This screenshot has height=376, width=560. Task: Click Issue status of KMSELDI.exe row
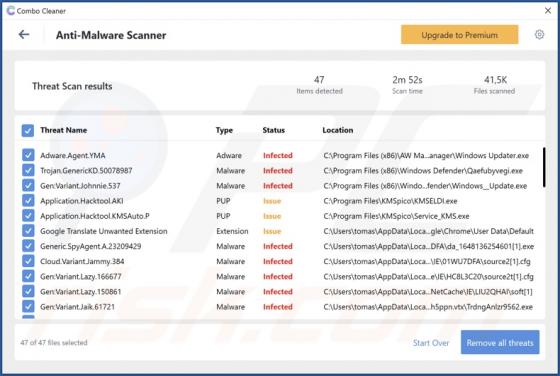point(272,201)
